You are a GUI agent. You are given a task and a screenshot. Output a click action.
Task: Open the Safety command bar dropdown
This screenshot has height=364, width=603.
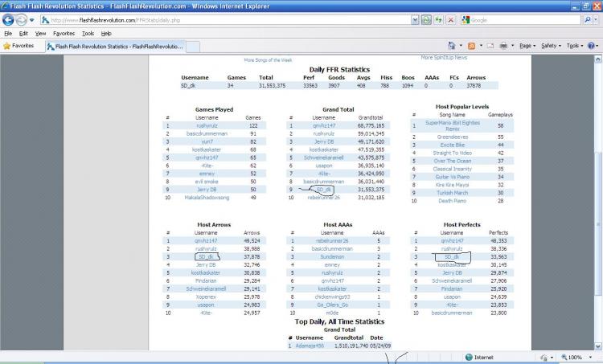(x=551, y=46)
